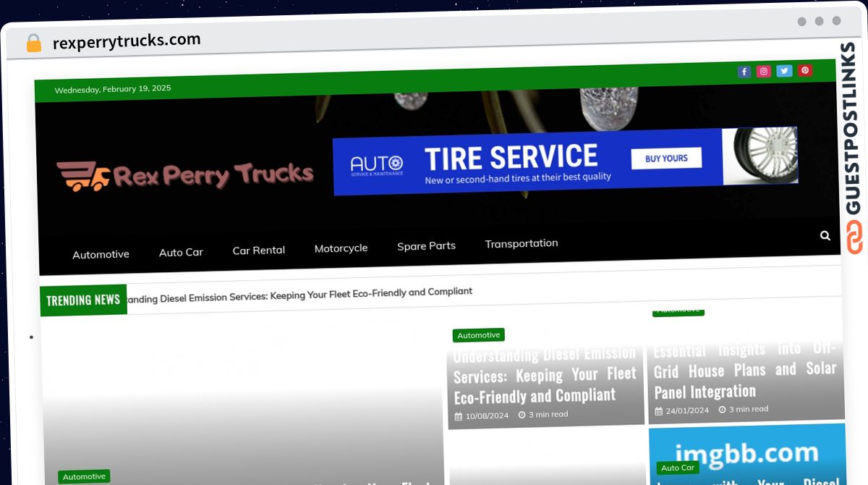Click the rexperrytrucks.com address bar
The height and width of the screenshot is (485, 868).
click(127, 41)
